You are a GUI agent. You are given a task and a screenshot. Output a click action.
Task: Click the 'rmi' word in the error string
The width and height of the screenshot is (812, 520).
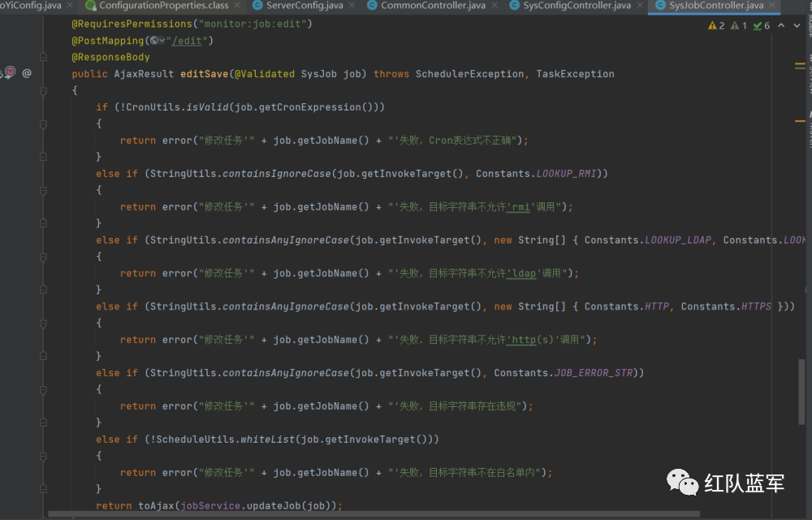(520, 207)
